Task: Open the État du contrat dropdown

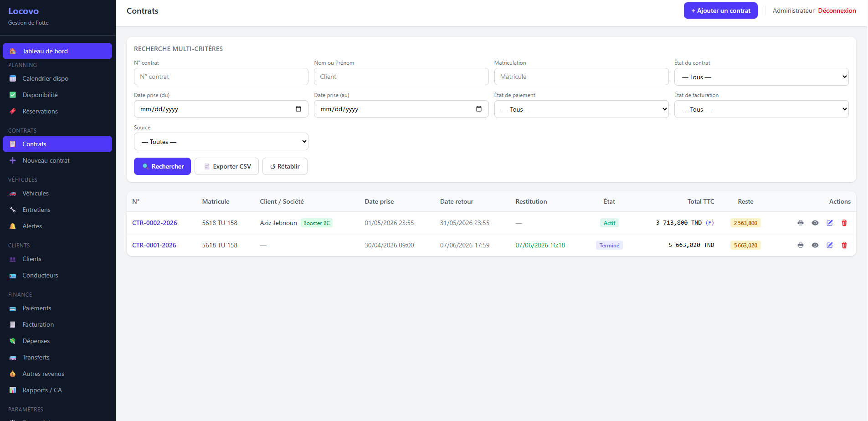Action: (x=761, y=77)
